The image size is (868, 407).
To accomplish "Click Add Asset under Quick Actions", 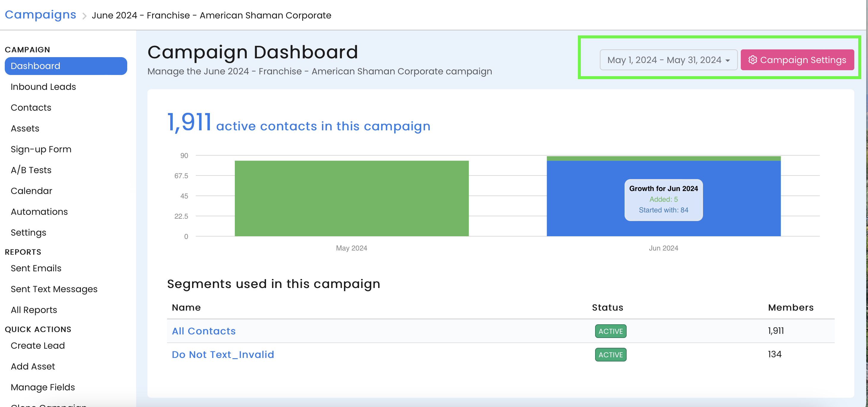I will [33, 366].
